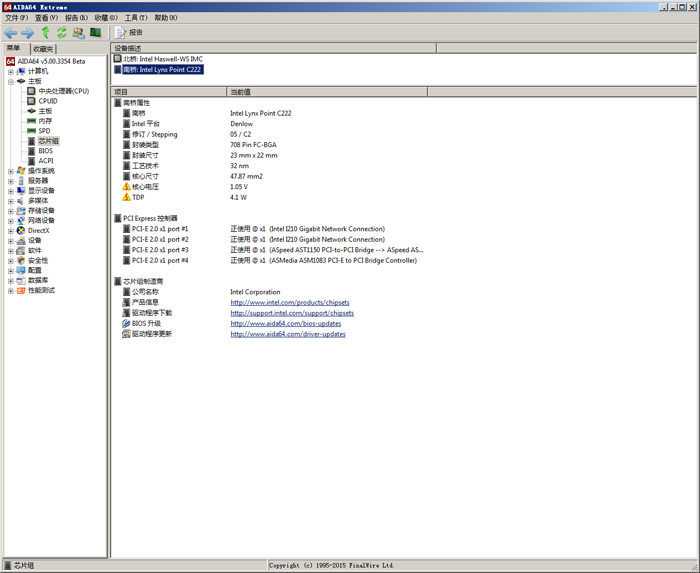Image resolution: width=700 pixels, height=573 pixels.
Task: Open the support.intel.com chipsets link
Action: coord(292,313)
